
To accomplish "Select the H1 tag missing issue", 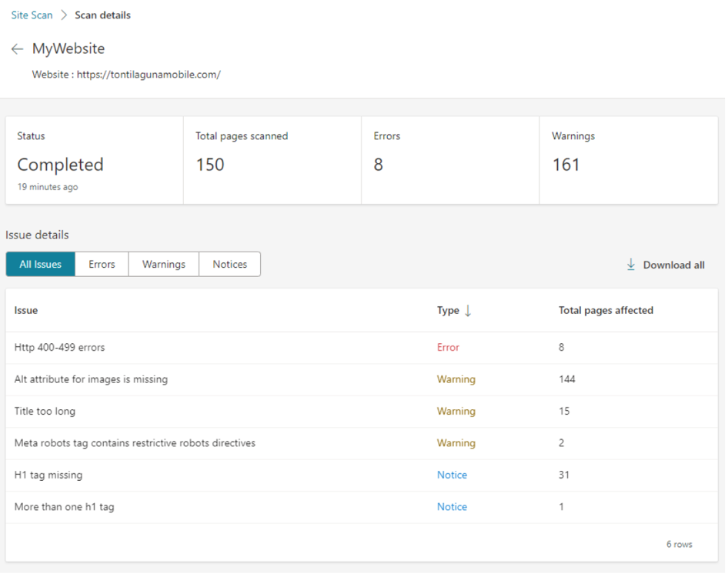I will click(x=48, y=475).
